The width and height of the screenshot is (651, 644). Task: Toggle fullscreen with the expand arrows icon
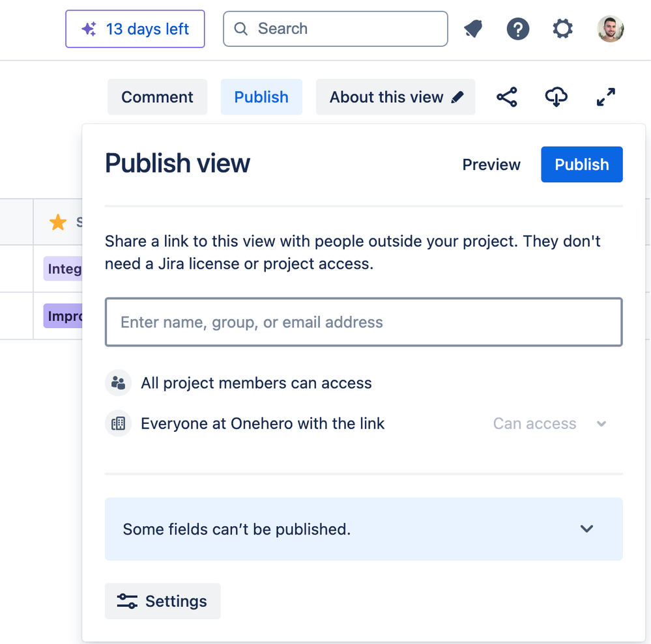[x=606, y=96]
